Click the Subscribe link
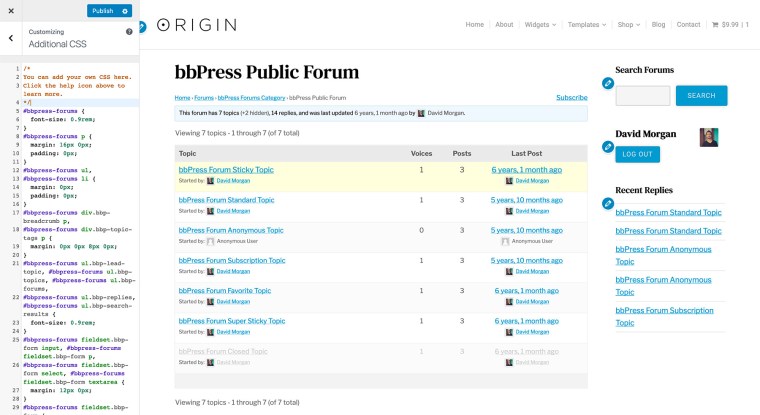Viewport: 760px width, 415px height. pos(572,97)
